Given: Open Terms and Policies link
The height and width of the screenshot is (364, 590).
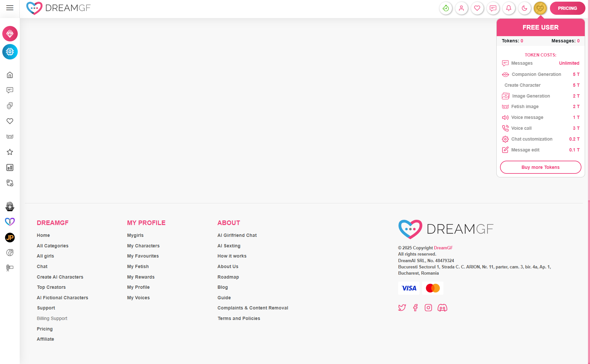Looking at the screenshot, I should point(238,318).
